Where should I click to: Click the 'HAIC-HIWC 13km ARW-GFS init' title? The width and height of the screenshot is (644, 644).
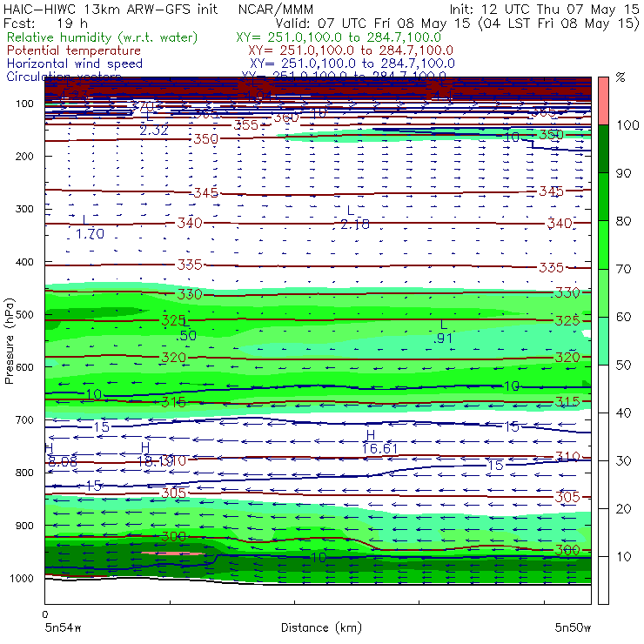tap(111, 9)
